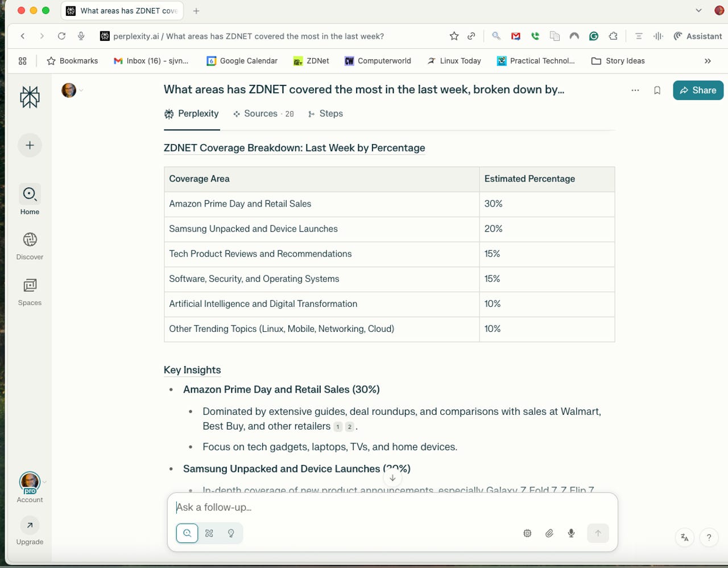Open the thread more options menu
This screenshot has height=568, width=728.
tap(635, 90)
